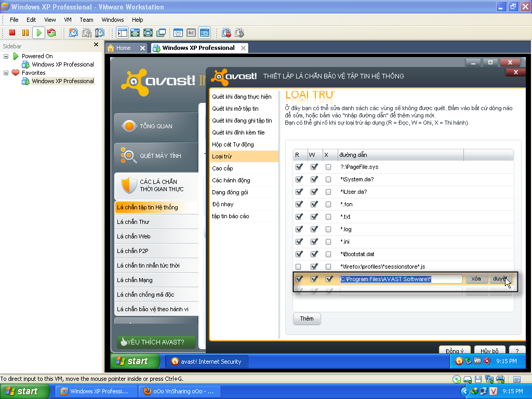532x399 pixels.
Task: Check R checkbox for firefox sessionstore row
Action: click(298, 267)
